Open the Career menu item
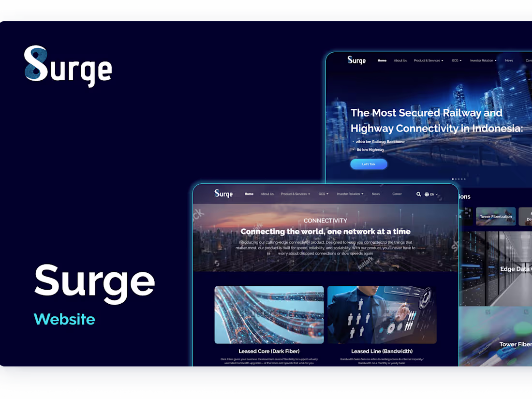 pyautogui.click(x=397, y=193)
